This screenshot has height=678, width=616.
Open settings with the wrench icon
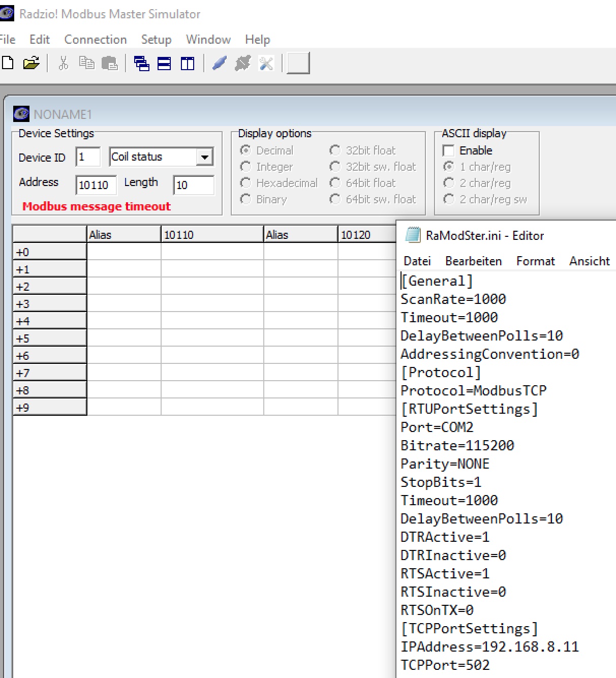pos(266,64)
